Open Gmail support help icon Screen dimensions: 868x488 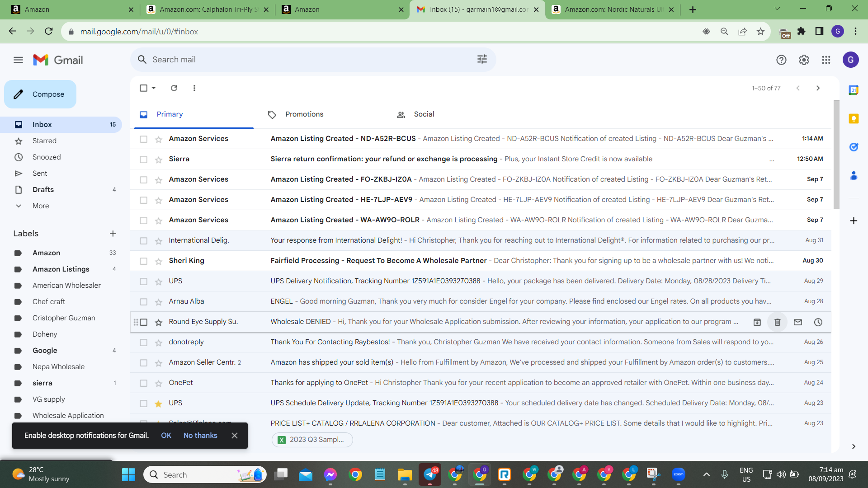click(781, 60)
